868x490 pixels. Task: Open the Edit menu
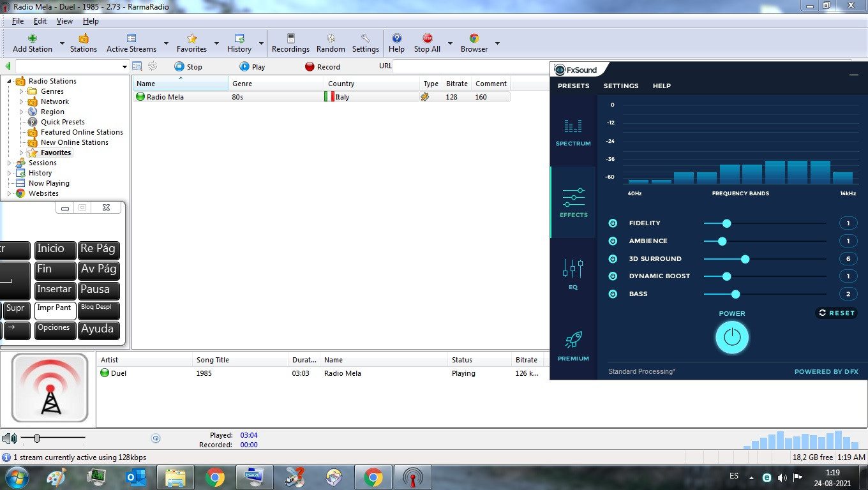[x=40, y=21]
